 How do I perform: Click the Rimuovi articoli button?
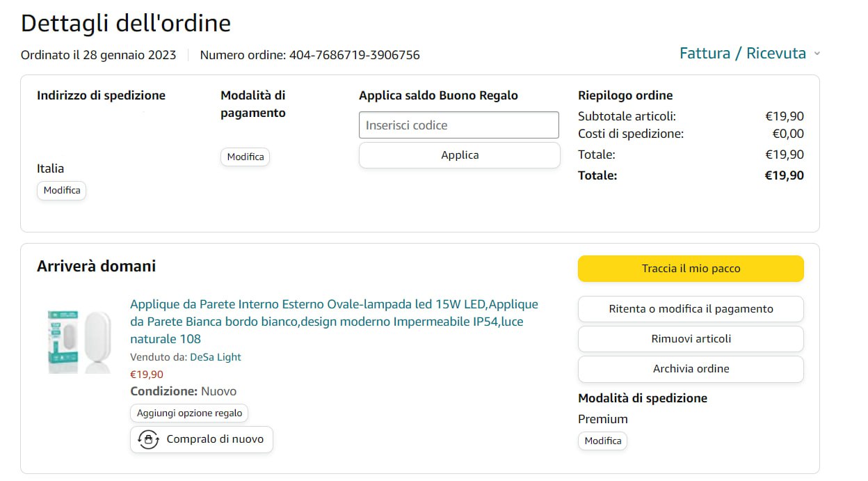691,339
